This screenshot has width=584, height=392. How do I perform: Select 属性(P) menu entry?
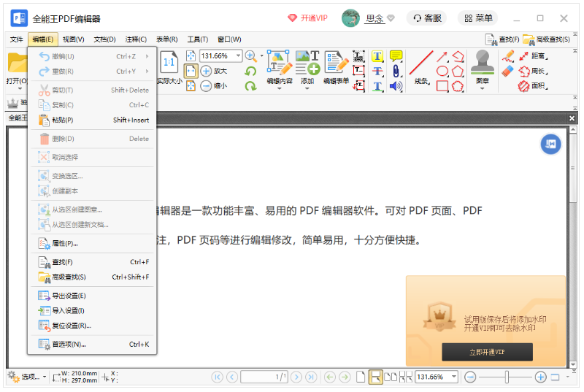click(x=93, y=244)
